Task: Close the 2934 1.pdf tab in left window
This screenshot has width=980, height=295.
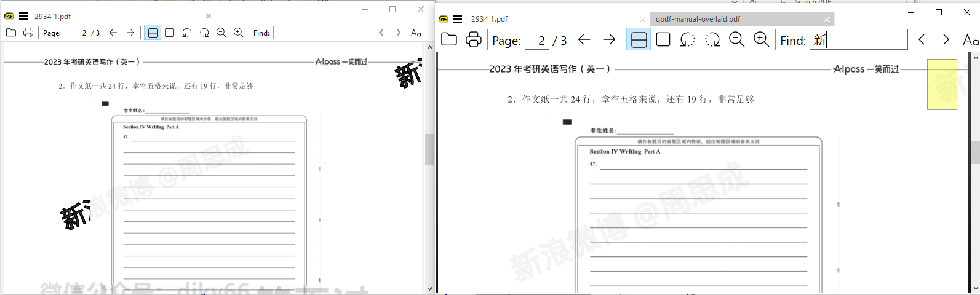Action: tap(209, 16)
